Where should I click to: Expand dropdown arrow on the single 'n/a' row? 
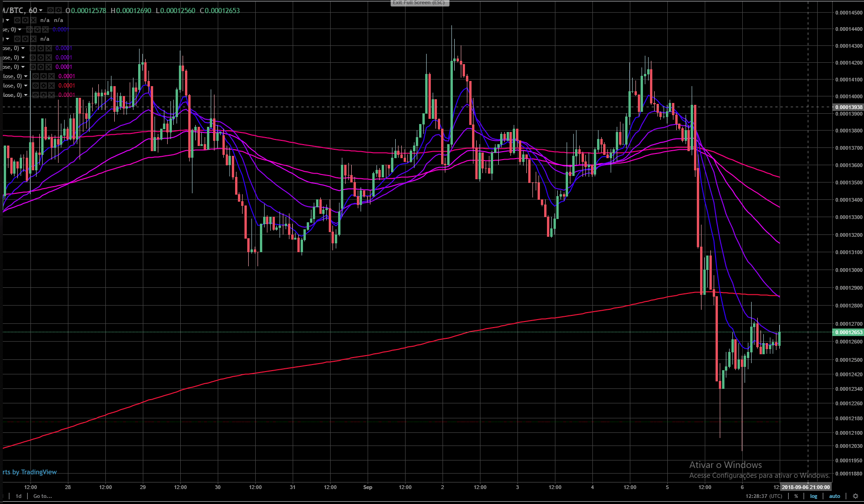point(7,39)
